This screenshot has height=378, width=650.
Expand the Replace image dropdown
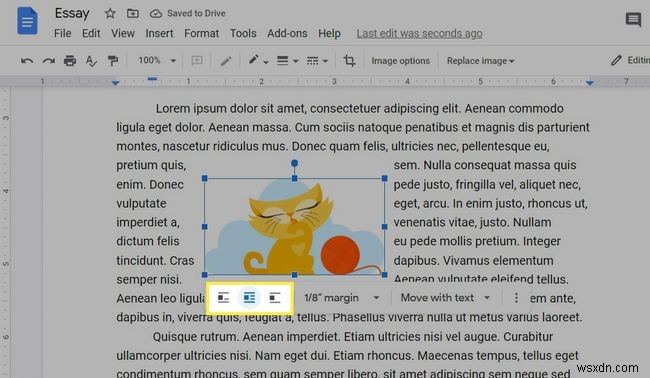[x=480, y=61]
